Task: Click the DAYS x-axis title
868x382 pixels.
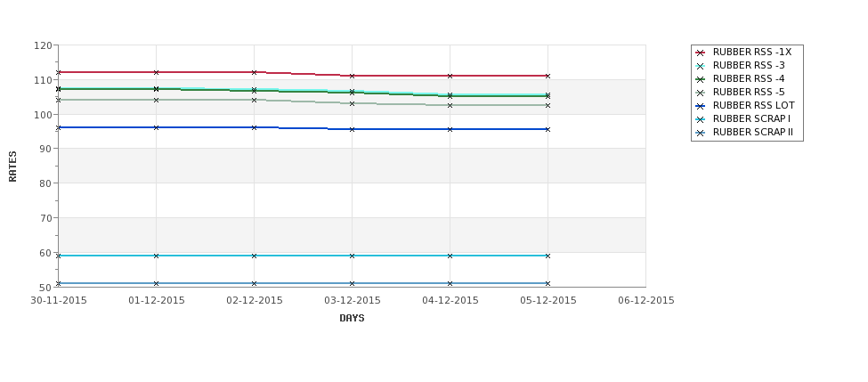Action: point(352,319)
